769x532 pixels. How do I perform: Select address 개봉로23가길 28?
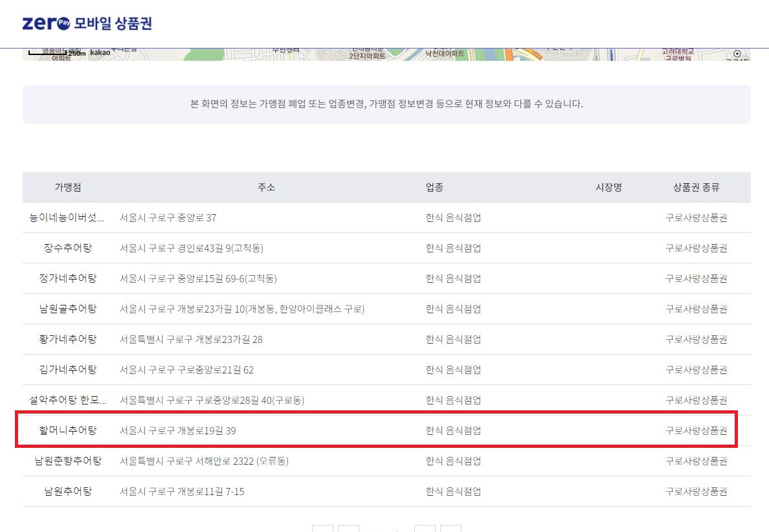[x=191, y=339]
